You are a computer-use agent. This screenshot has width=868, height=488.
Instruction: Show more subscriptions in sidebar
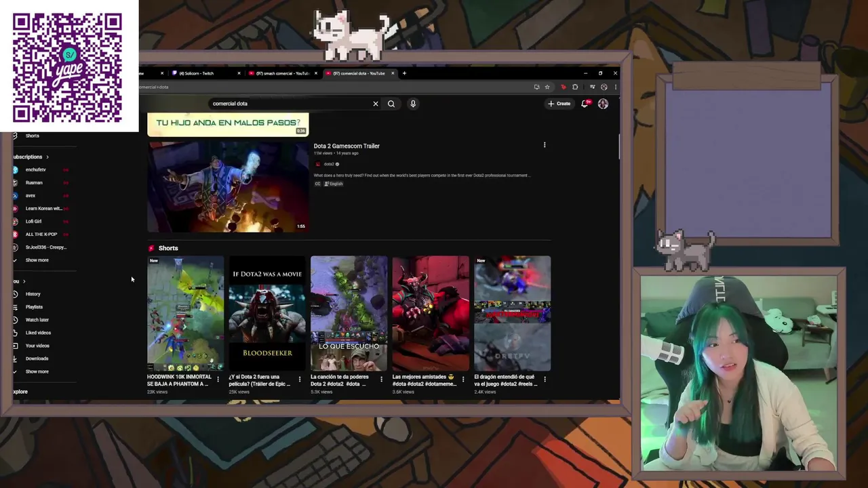pos(37,260)
